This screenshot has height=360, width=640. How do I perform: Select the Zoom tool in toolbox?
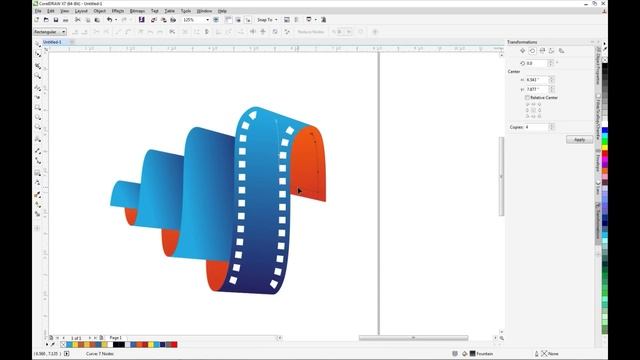38,76
